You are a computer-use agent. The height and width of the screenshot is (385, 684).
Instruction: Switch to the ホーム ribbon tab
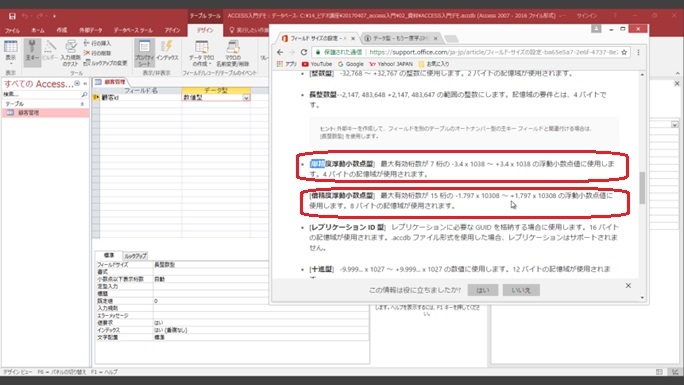tap(38, 30)
